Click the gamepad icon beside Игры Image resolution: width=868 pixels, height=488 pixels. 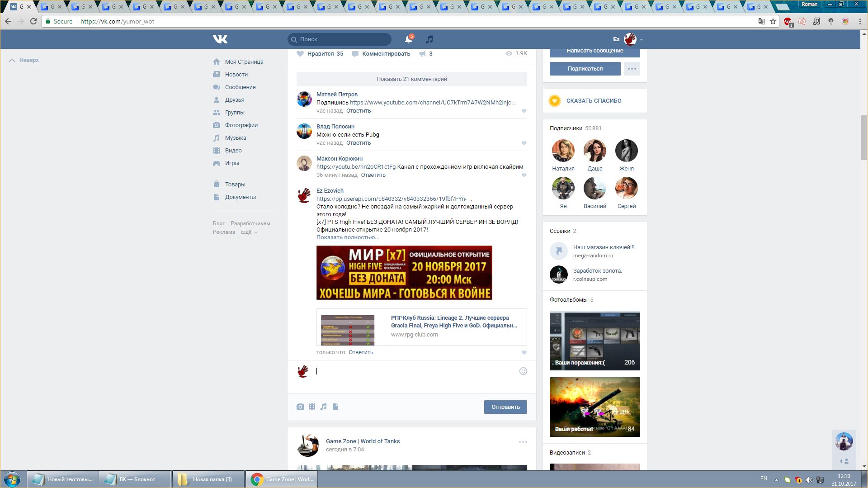(x=217, y=163)
